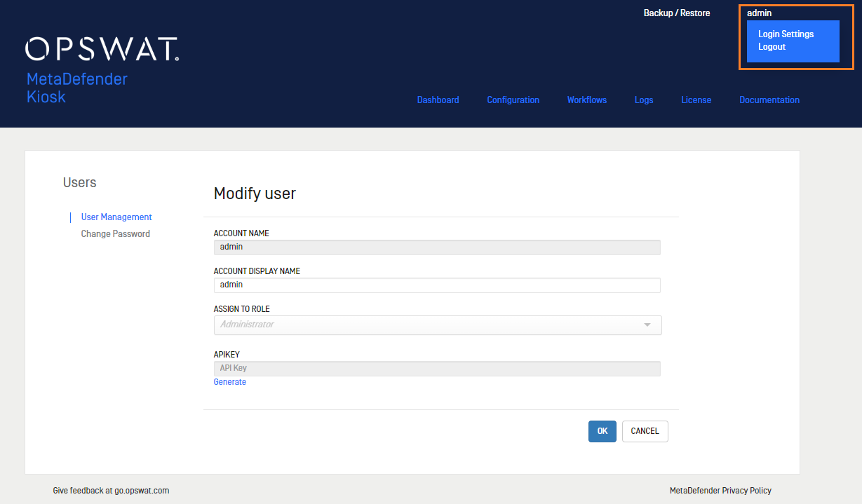Click the ACCOUNT NAME label
This screenshot has height=504, width=862.
click(x=241, y=233)
